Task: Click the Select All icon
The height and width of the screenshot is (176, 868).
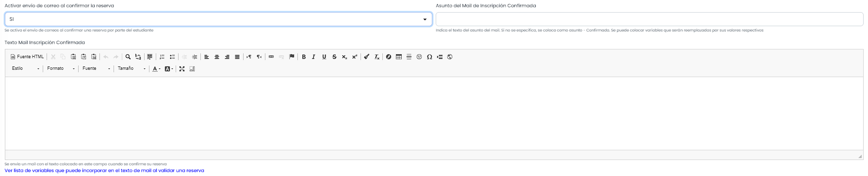Action: coord(150,57)
